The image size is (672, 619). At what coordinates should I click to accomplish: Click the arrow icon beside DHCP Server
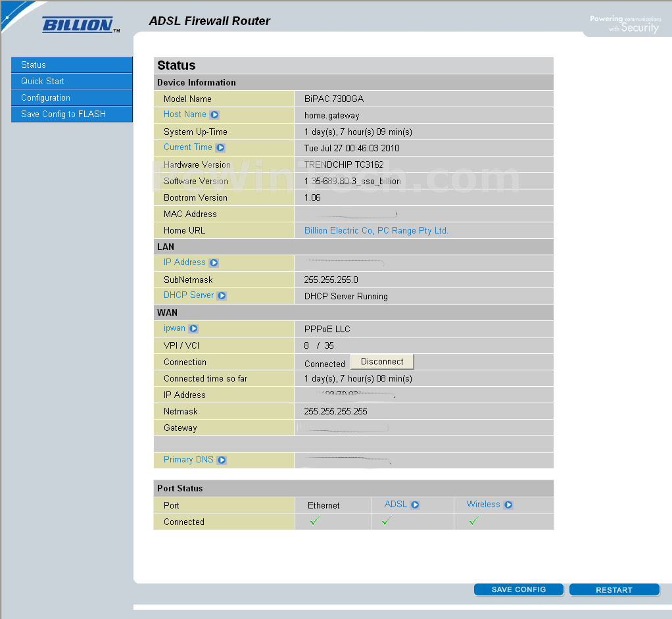[x=222, y=295]
